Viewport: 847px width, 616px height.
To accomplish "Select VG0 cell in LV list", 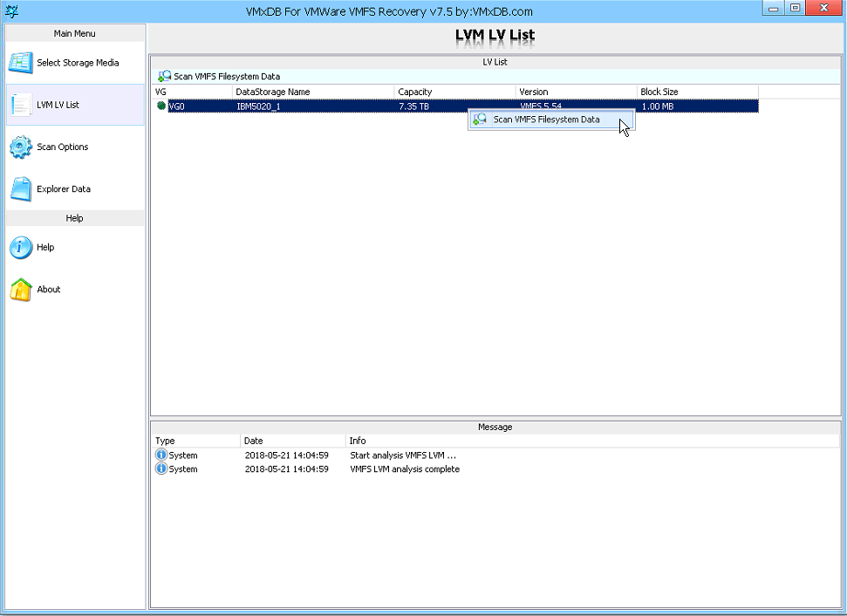I will tap(176, 106).
